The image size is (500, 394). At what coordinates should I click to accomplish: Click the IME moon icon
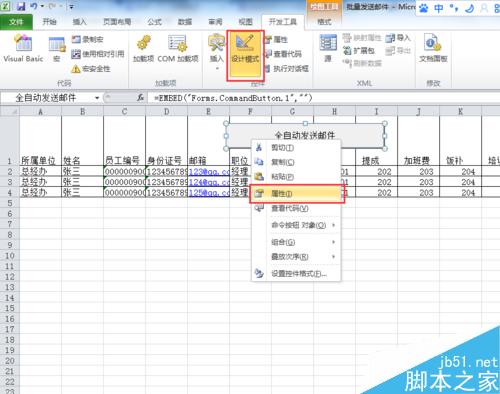click(469, 8)
